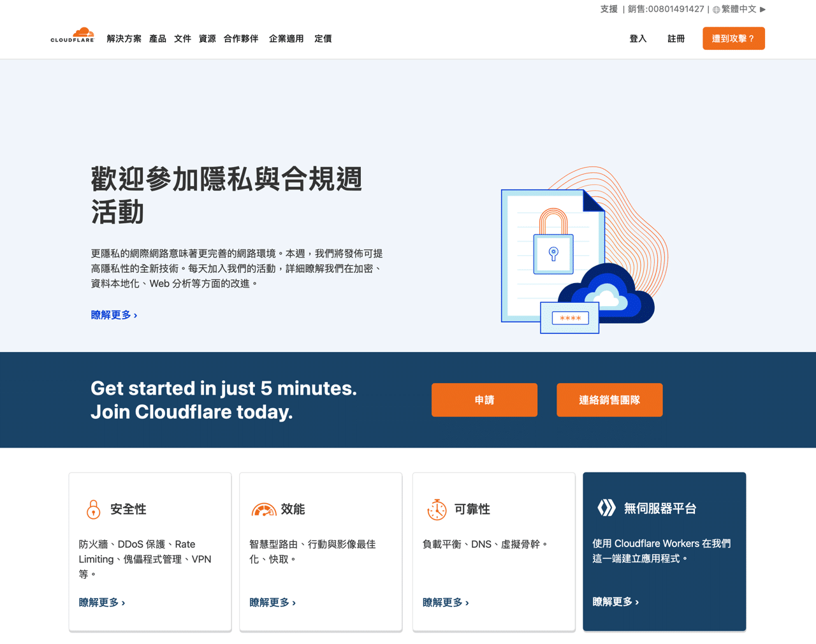Click 瞭解更多 under privacy week hero

click(x=114, y=315)
